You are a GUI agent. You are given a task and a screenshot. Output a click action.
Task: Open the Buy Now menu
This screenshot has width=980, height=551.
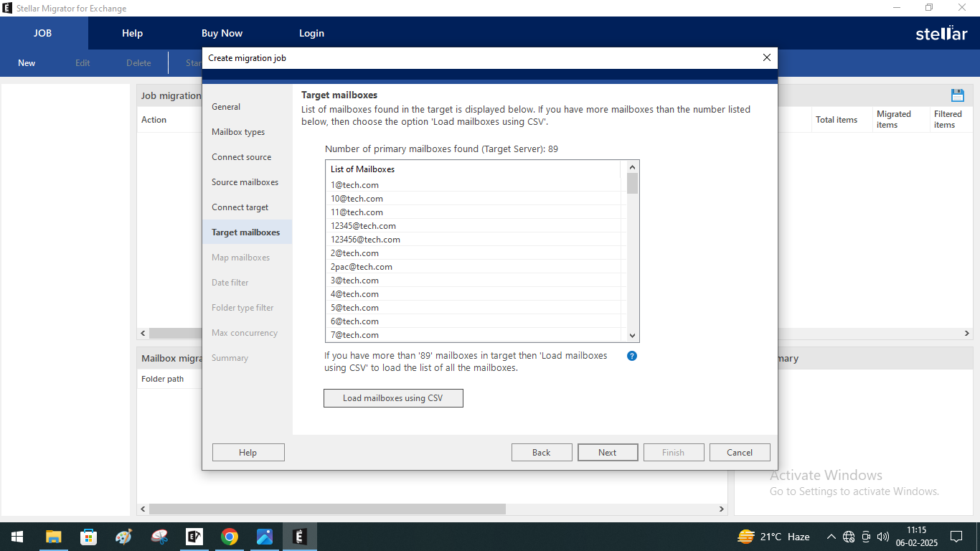222,33
